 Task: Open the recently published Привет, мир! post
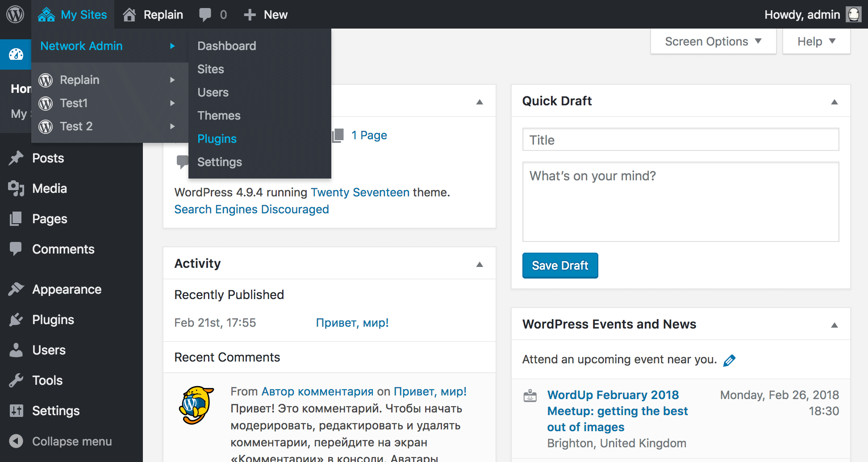click(352, 323)
